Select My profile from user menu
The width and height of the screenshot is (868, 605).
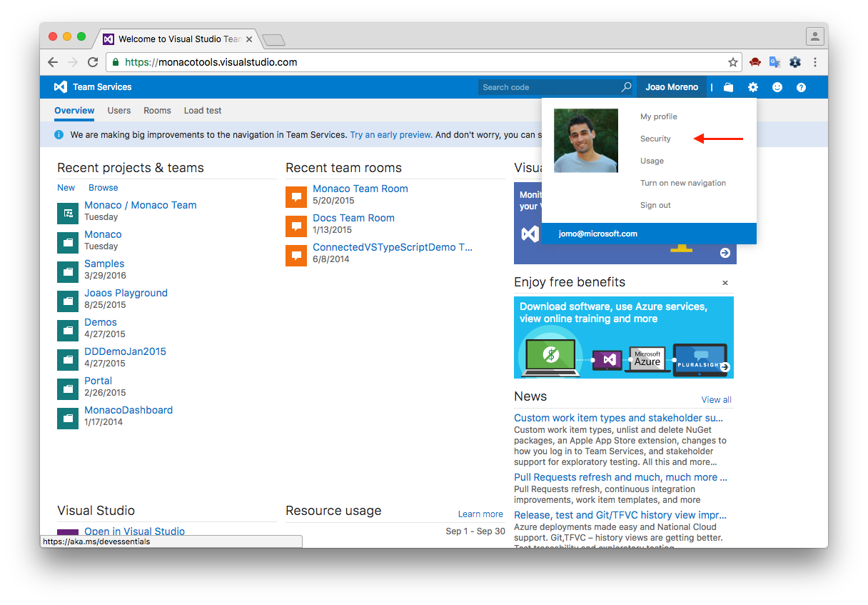pos(659,116)
